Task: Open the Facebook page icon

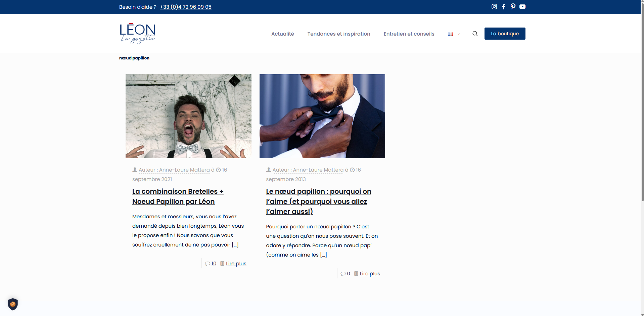Action: pos(504,7)
